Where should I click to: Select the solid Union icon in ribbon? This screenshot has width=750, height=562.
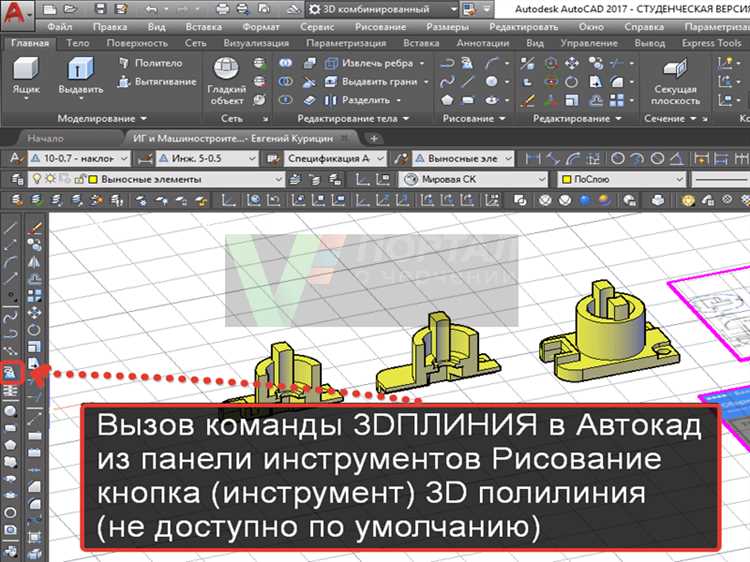coord(286,63)
